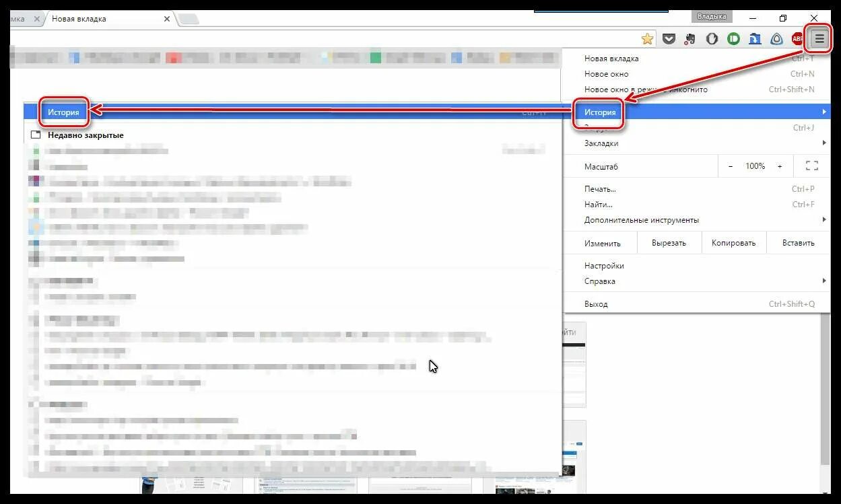Select История in the main menu

[696, 112]
